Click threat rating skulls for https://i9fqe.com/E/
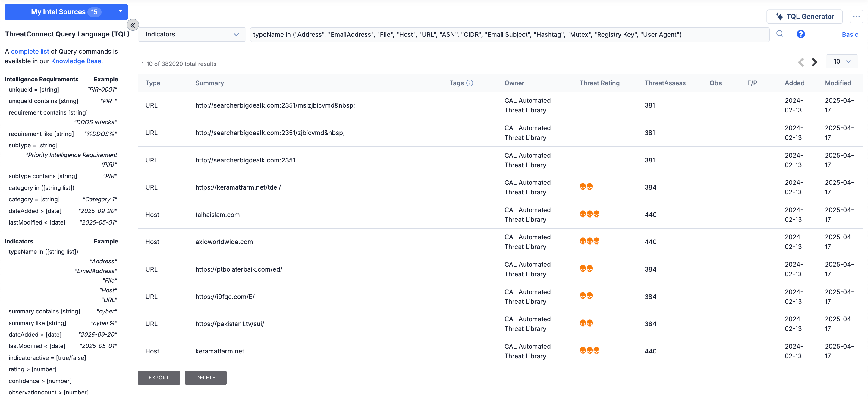The width and height of the screenshot is (868, 399). pos(586,296)
